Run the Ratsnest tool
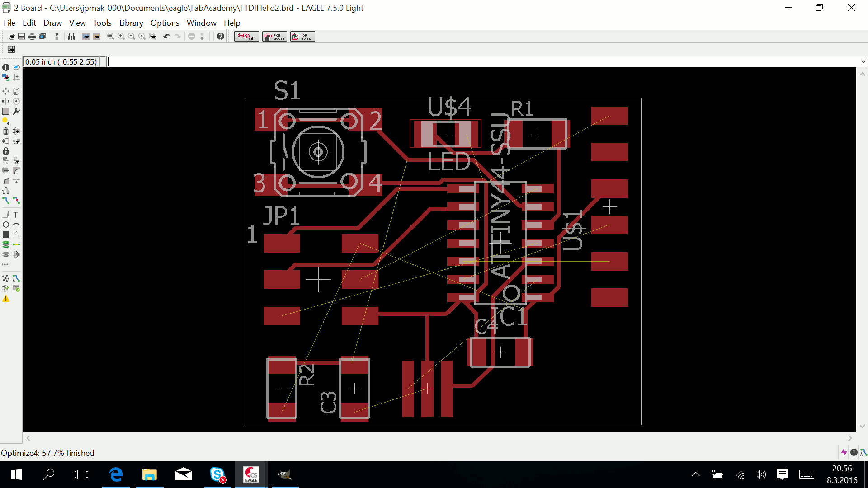 coord(6,278)
